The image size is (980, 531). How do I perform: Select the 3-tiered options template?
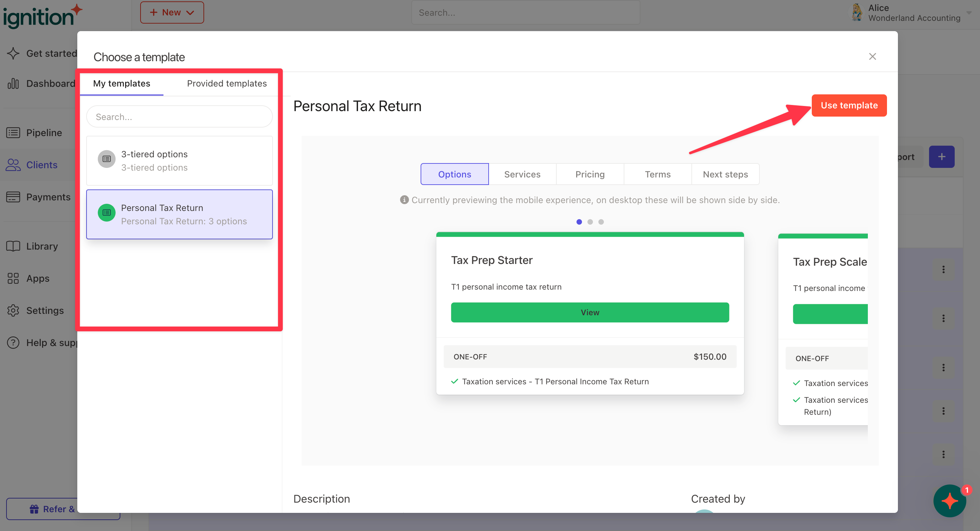coord(180,160)
